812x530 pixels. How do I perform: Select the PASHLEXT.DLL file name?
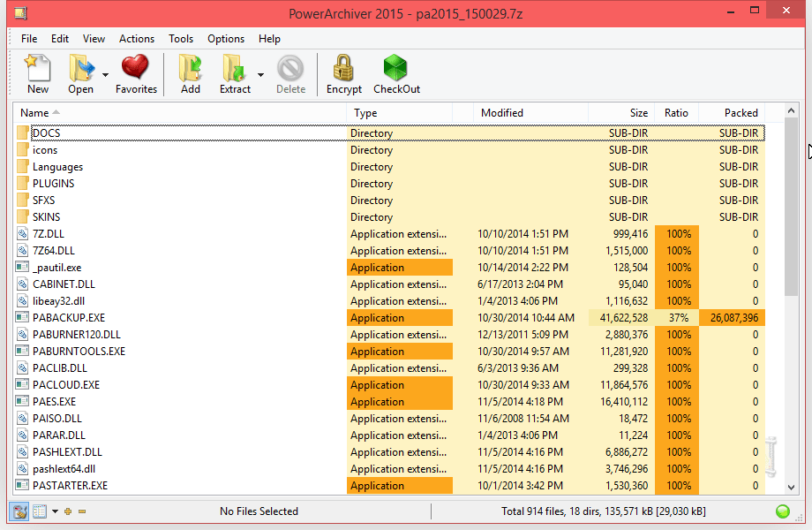click(67, 451)
